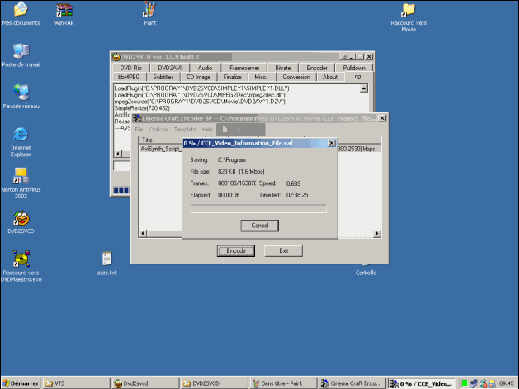Viewport: 519px width, 389px height.
Task: Open the Frameserver tab
Action: [x=244, y=68]
